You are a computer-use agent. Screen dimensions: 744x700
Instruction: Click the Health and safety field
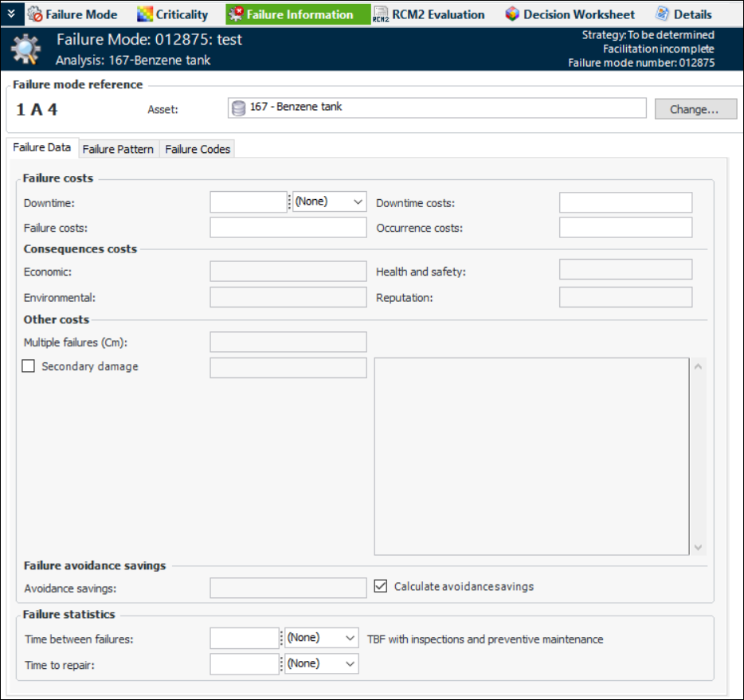click(x=625, y=269)
